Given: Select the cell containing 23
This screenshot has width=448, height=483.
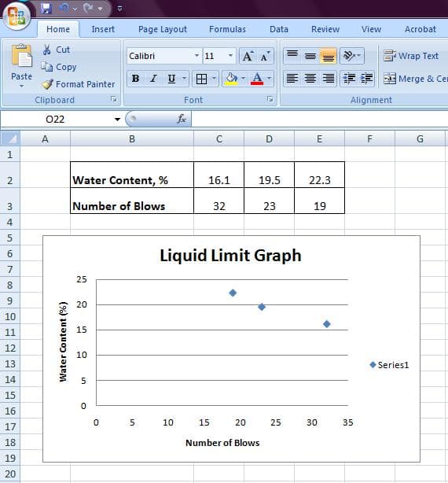Looking at the screenshot, I should [270, 201].
